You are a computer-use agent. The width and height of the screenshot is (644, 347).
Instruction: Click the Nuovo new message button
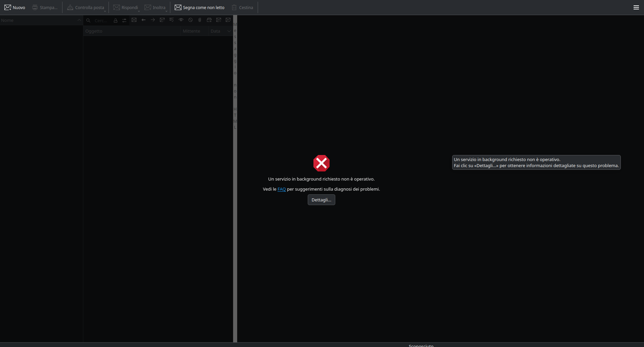tap(15, 7)
